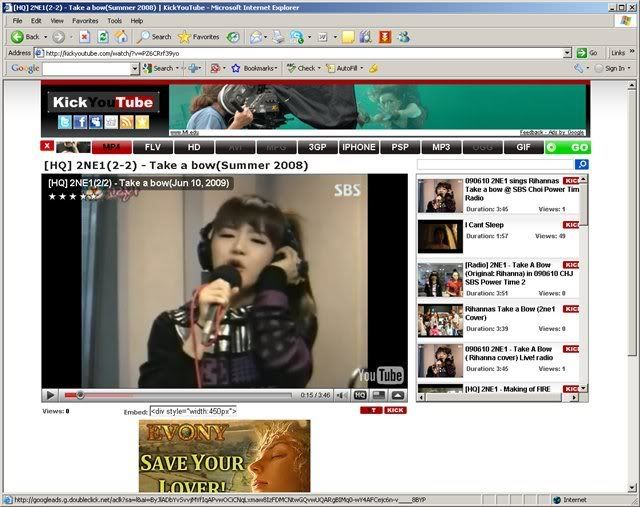Open the File menu
This screenshot has width=640, height=507.
click(17, 21)
